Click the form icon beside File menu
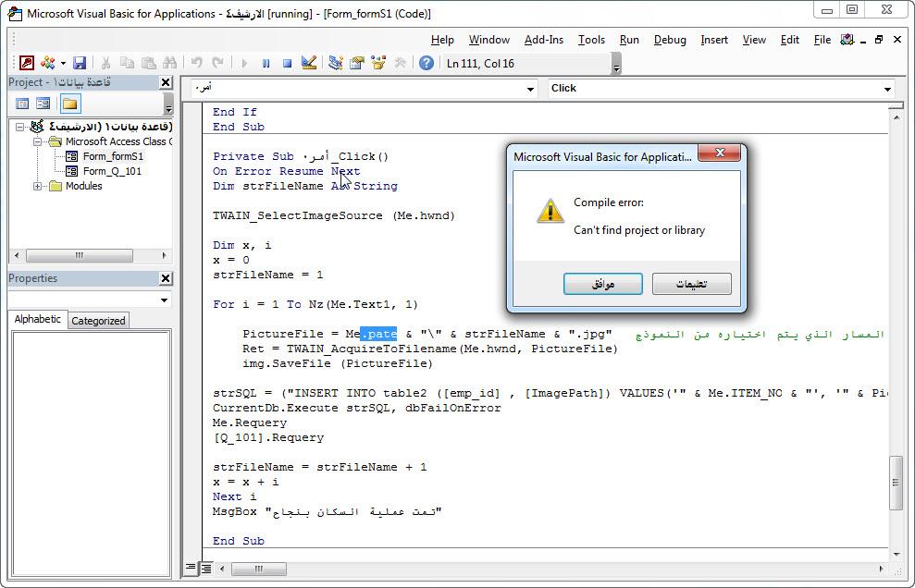 click(847, 40)
